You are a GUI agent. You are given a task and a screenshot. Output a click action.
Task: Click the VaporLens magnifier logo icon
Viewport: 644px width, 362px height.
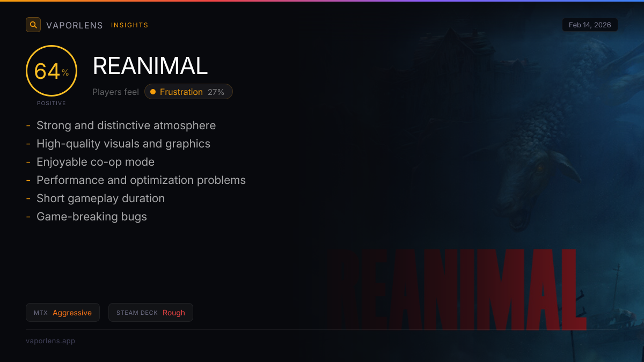(x=33, y=25)
